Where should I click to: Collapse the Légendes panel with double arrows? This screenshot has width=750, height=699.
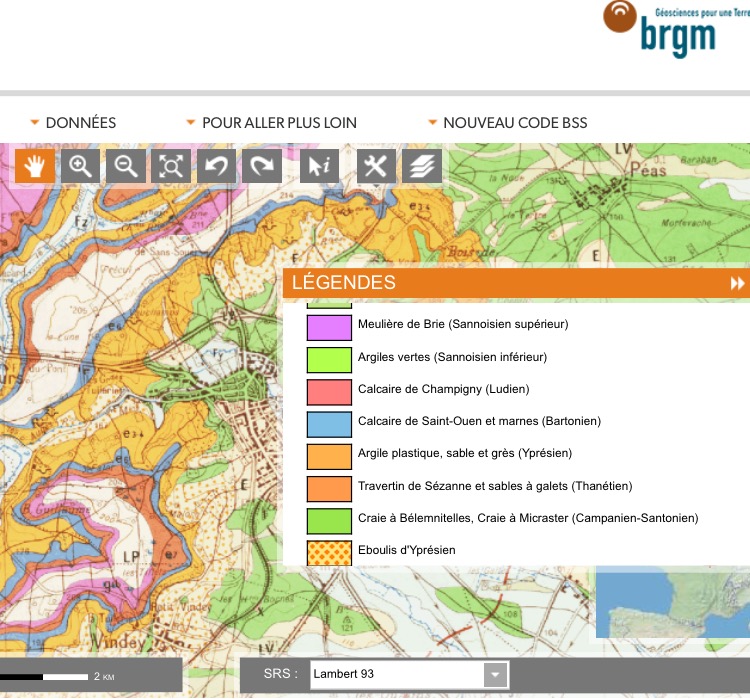click(738, 283)
